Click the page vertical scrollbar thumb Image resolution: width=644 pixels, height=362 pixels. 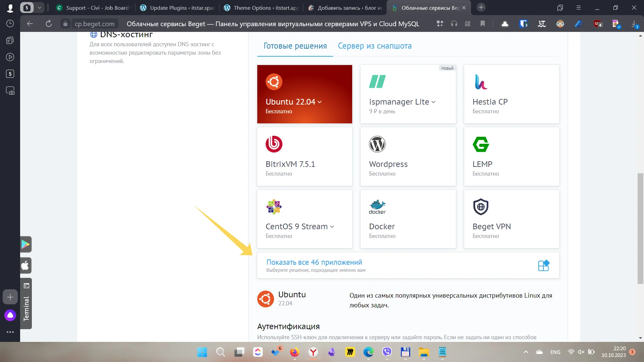coord(640,228)
